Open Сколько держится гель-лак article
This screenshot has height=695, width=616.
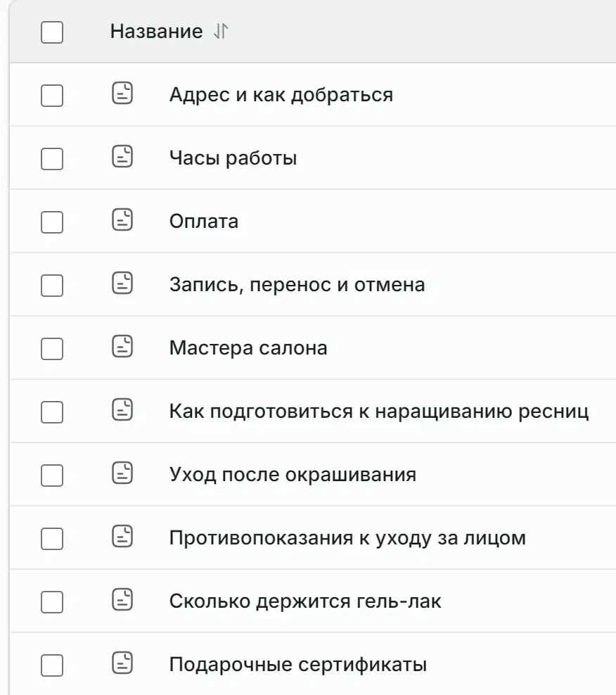(305, 601)
